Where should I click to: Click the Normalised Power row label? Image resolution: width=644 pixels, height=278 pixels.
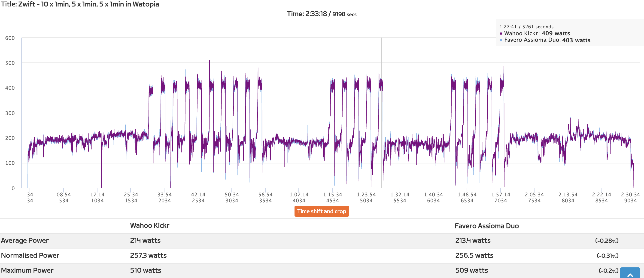(x=30, y=255)
